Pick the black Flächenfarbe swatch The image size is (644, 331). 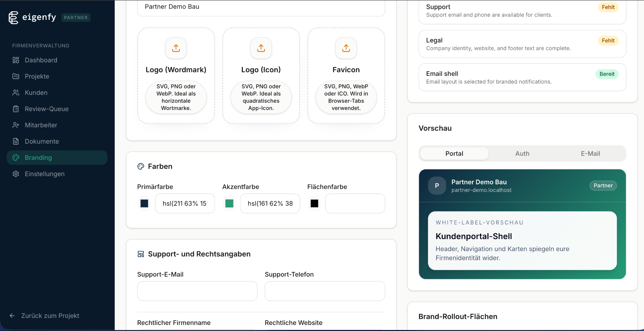pos(314,203)
